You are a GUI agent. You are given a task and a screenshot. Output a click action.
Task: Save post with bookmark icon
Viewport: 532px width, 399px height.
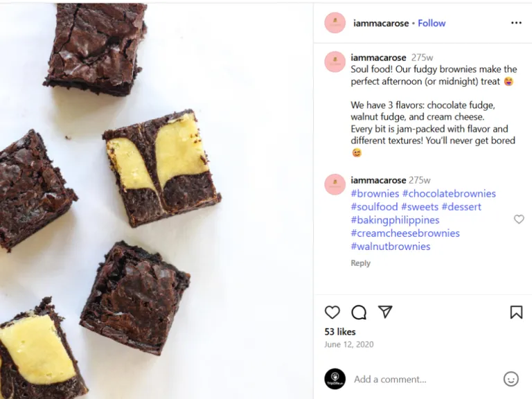(516, 312)
